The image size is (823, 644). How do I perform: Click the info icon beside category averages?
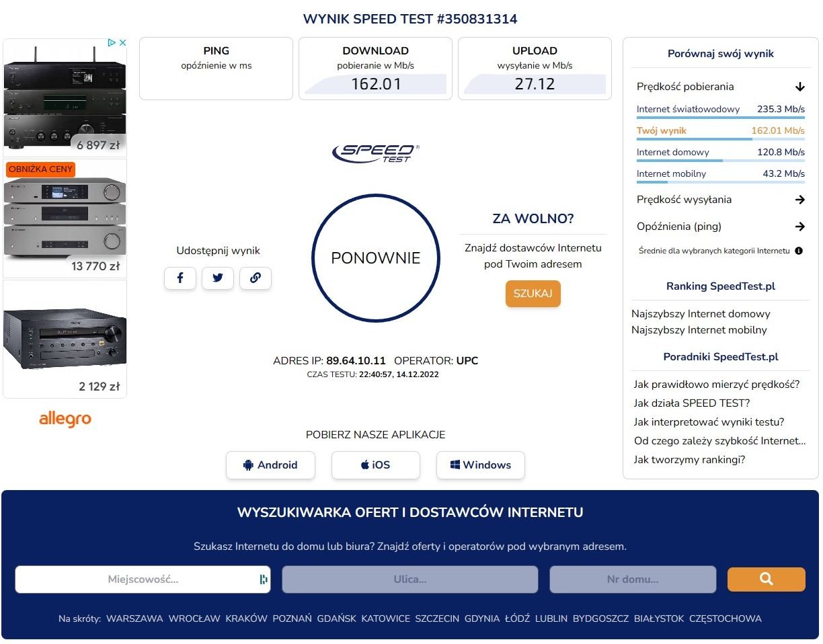click(x=799, y=251)
